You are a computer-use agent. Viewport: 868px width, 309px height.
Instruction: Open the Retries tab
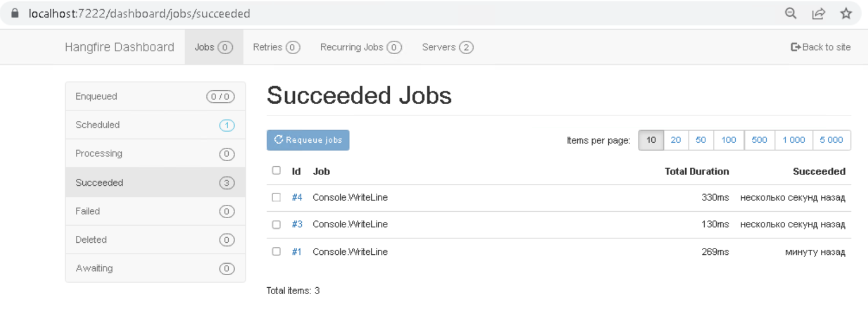click(x=276, y=47)
